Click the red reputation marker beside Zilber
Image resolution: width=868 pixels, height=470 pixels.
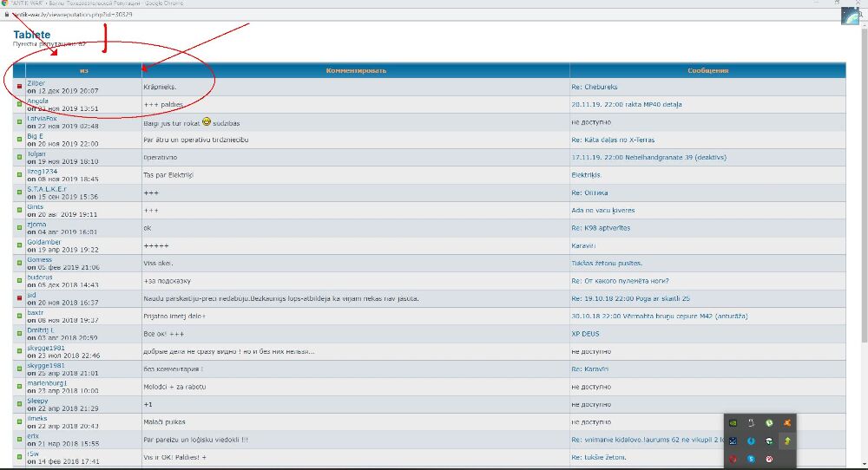click(x=19, y=87)
